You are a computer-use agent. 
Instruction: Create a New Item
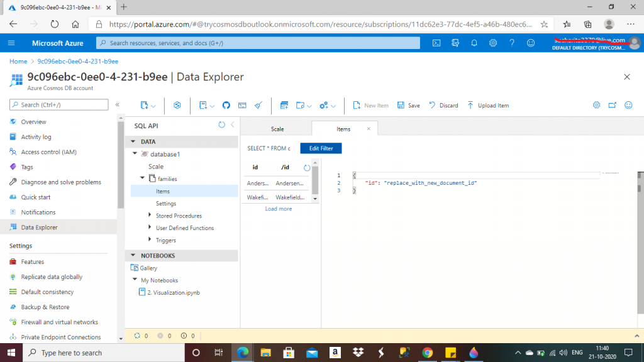[x=370, y=106]
